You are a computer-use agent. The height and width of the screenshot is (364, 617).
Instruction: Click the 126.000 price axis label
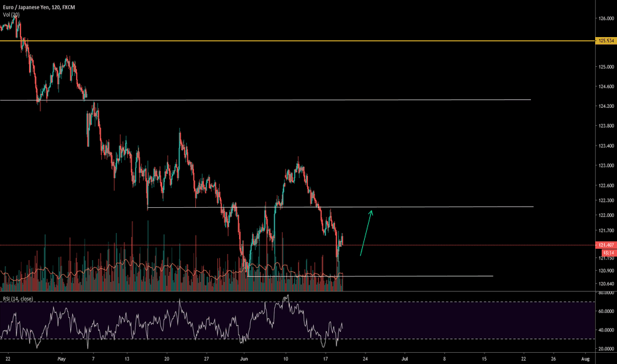coord(606,18)
